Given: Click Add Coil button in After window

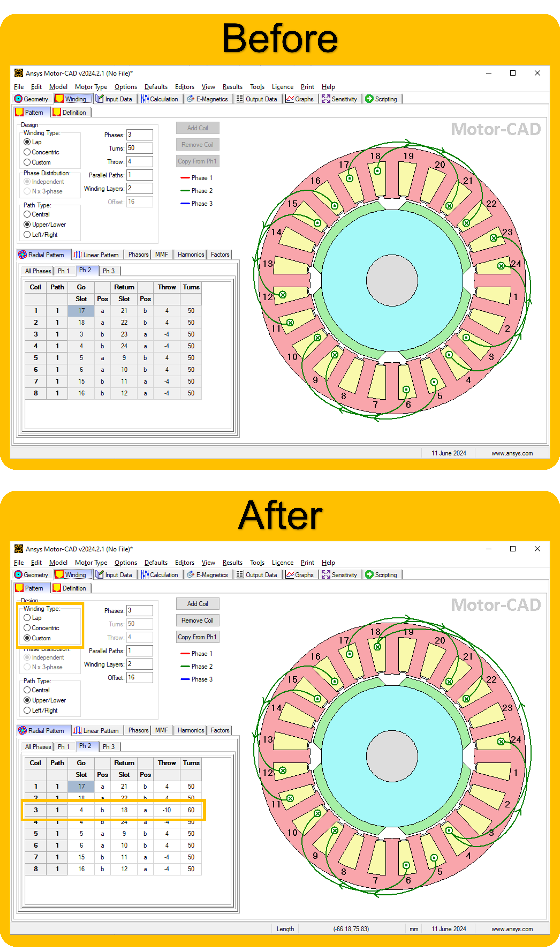Looking at the screenshot, I should [x=198, y=604].
